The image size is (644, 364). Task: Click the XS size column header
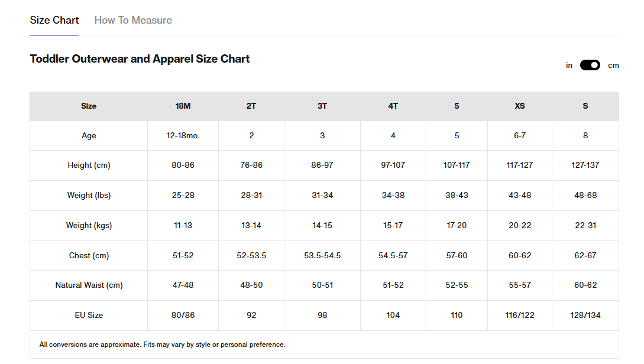[x=520, y=106]
